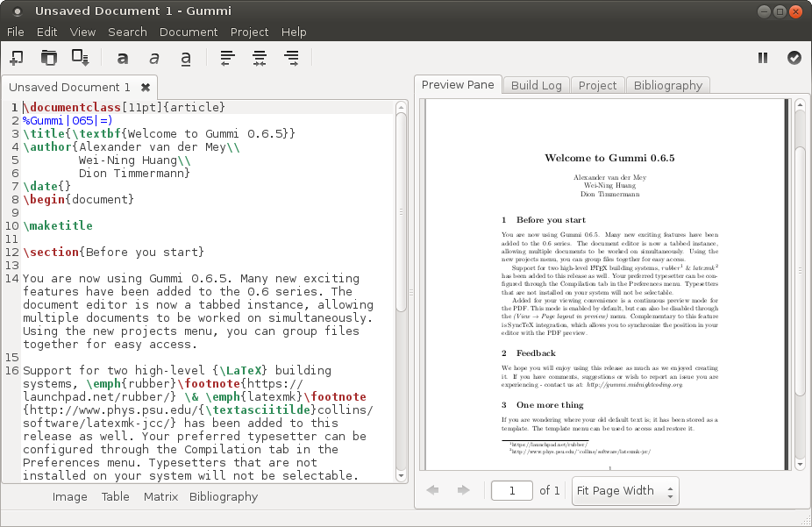Screen dimensions: 812x527
Task: Open the Edit menu
Action: 46,32
